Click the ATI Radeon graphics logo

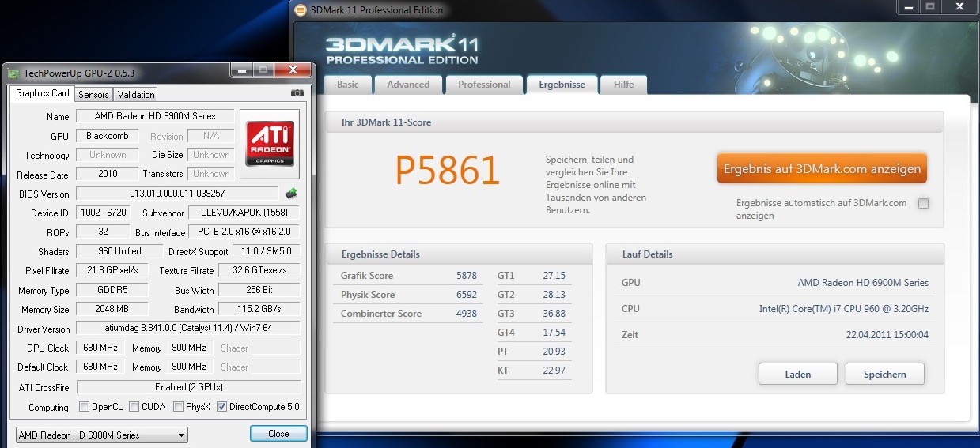(x=271, y=142)
